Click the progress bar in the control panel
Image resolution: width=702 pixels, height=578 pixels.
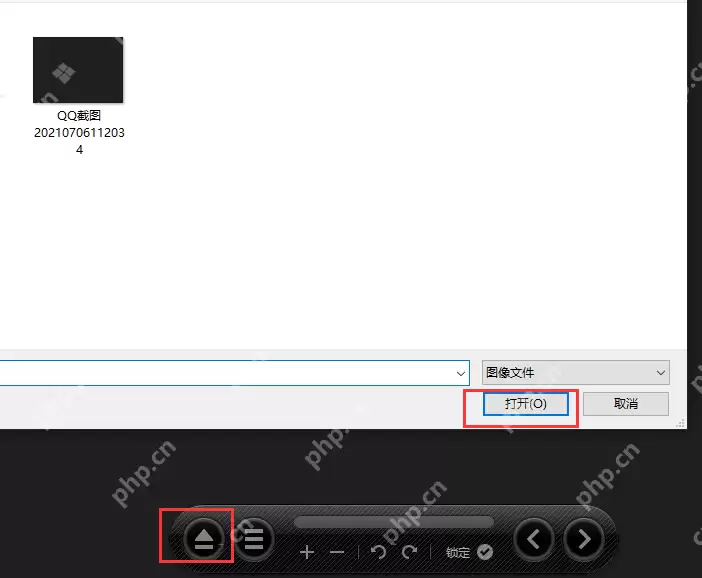click(393, 522)
